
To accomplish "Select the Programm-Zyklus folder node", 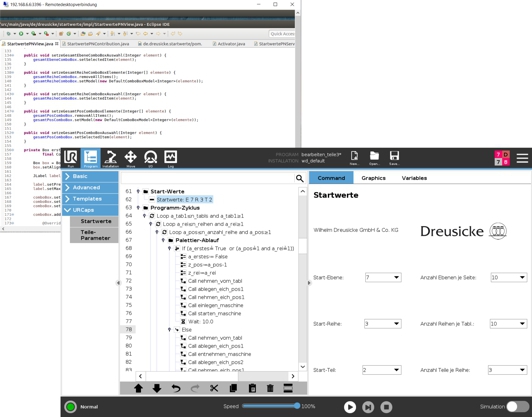I will click(175, 208).
